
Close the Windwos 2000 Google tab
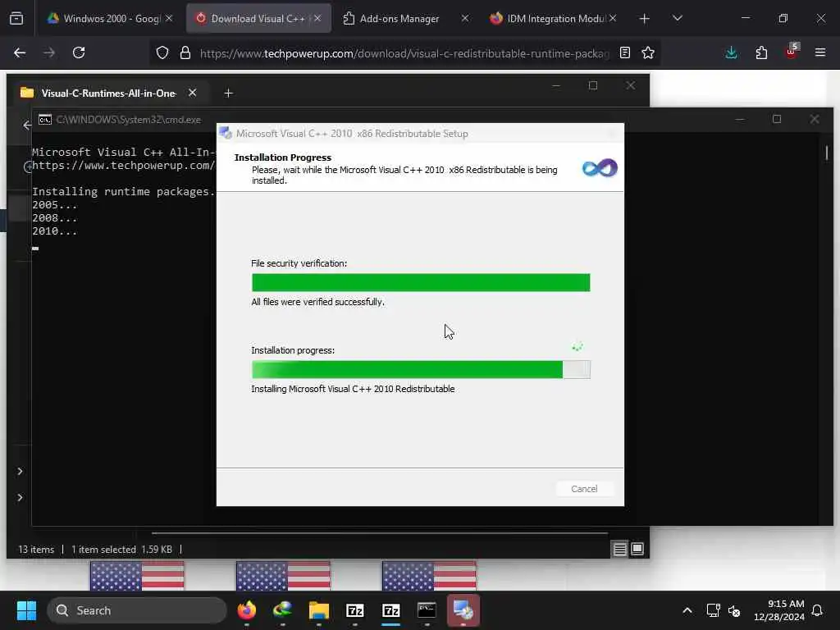click(x=169, y=18)
